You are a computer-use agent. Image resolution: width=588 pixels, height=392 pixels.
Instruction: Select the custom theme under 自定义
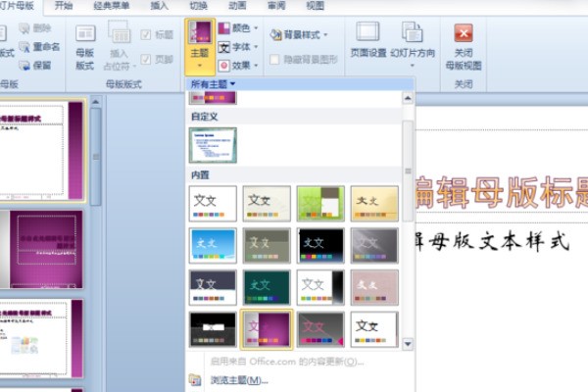pyautogui.click(x=213, y=145)
